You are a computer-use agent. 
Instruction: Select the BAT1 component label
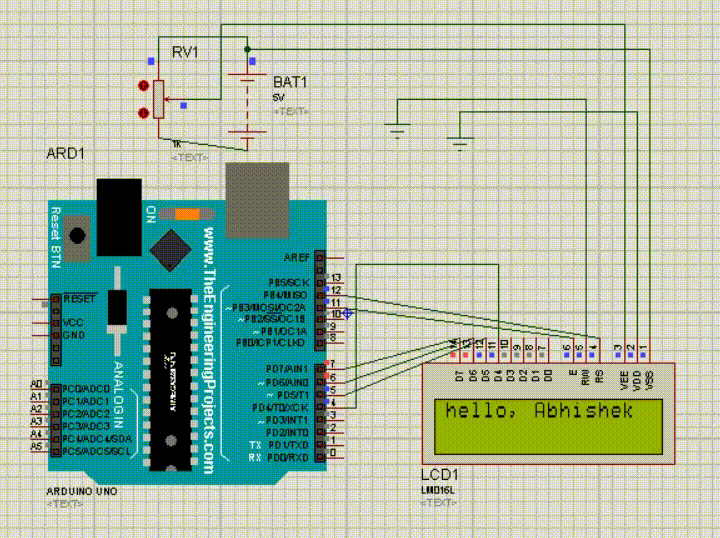click(290, 82)
